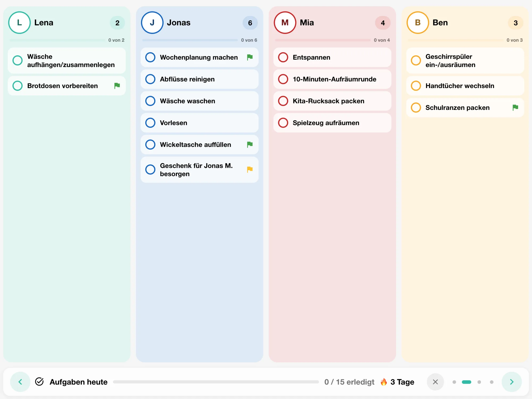Click the overall Aufgaben heute progress bar

pos(216,382)
